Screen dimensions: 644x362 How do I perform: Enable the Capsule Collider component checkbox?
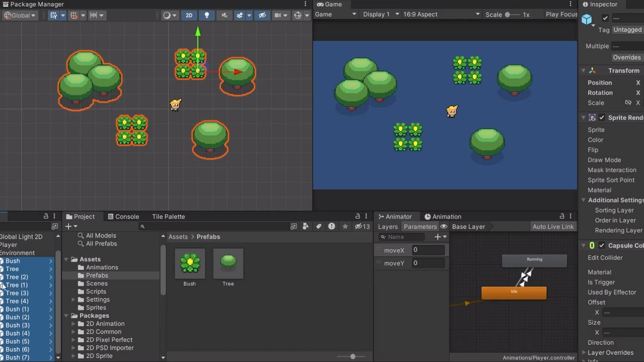point(601,245)
